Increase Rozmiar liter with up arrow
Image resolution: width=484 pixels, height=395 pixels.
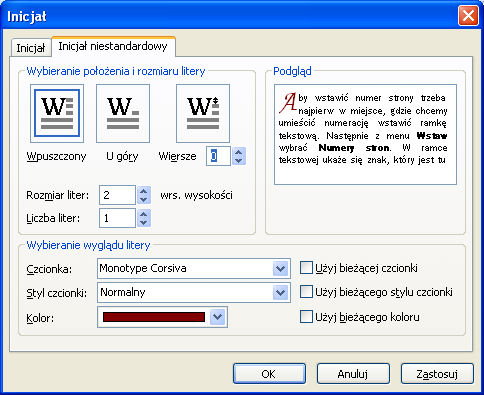tap(144, 191)
